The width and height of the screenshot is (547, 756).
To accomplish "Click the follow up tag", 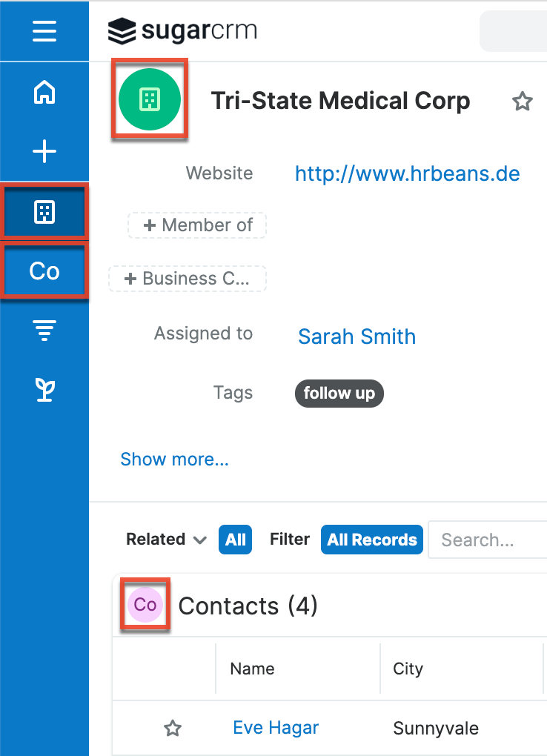I will pos(339,393).
